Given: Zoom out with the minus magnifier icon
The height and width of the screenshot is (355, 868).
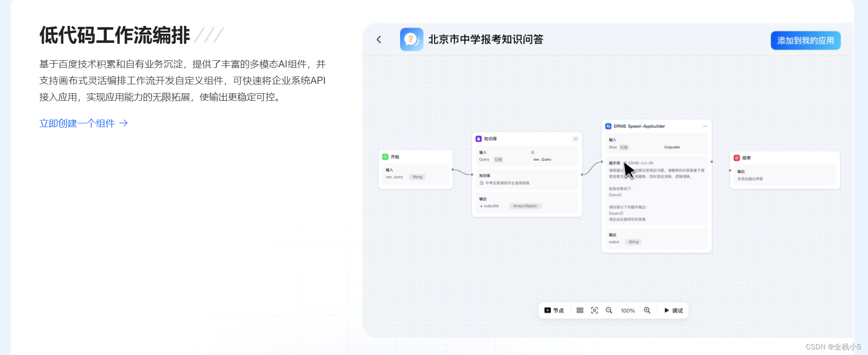Looking at the screenshot, I should [x=609, y=310].
